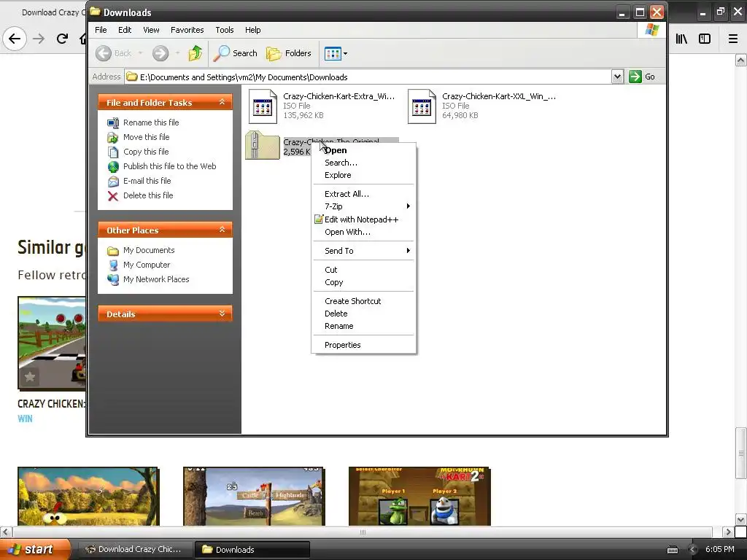Click the E-mail this file icon
Viewport: 747px width, 560px height.
[113, 182]
